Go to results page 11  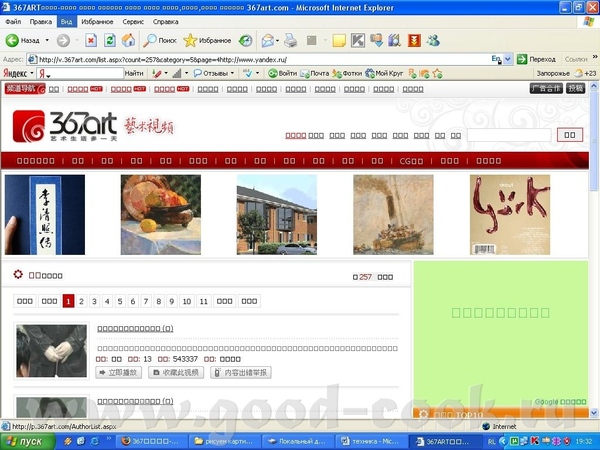click(204, 301)
